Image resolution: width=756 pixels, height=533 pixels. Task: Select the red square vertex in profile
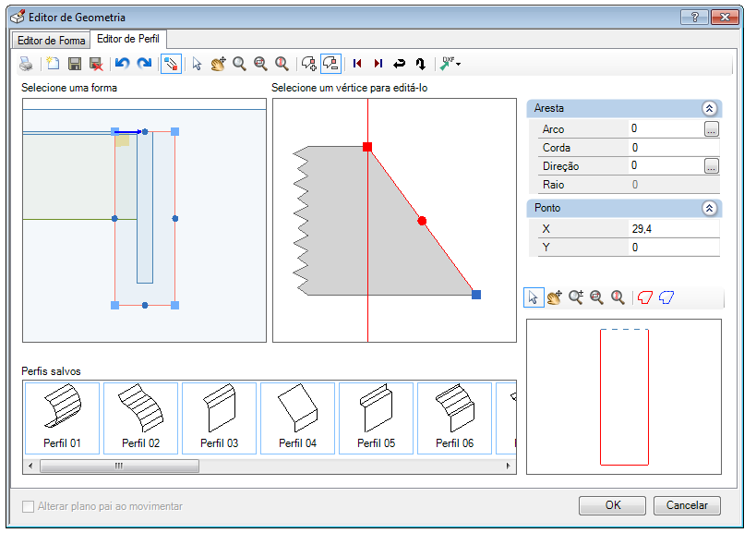point(367,147)
